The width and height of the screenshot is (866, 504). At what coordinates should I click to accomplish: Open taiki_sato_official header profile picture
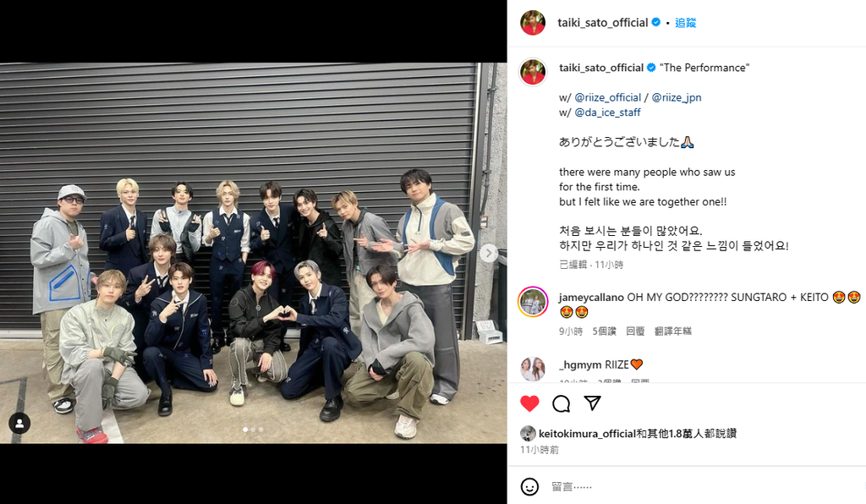click(533, 23)
